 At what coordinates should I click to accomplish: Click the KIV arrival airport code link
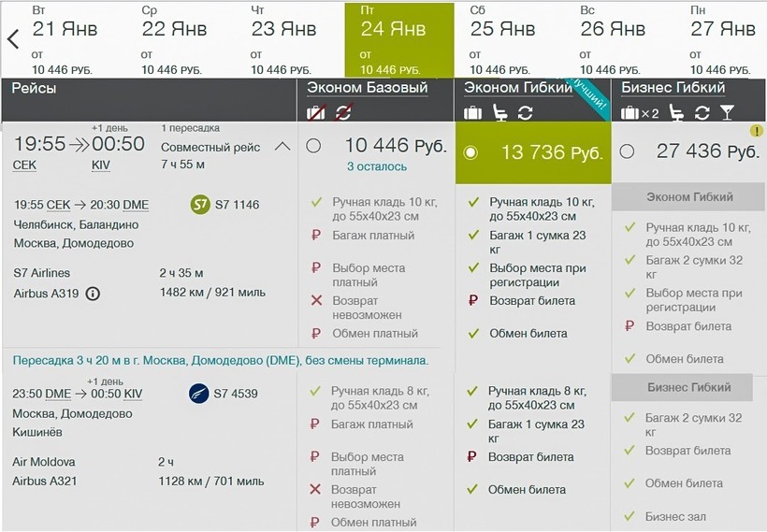101,165
